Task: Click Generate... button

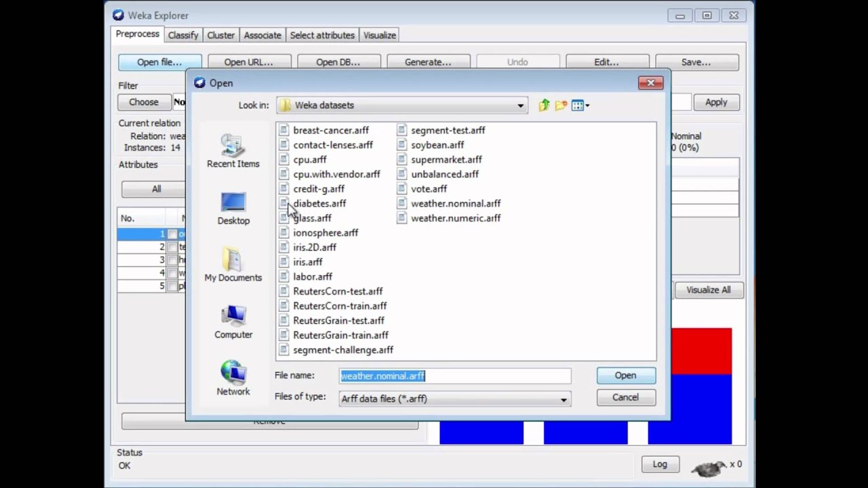Action: [428, 62]
